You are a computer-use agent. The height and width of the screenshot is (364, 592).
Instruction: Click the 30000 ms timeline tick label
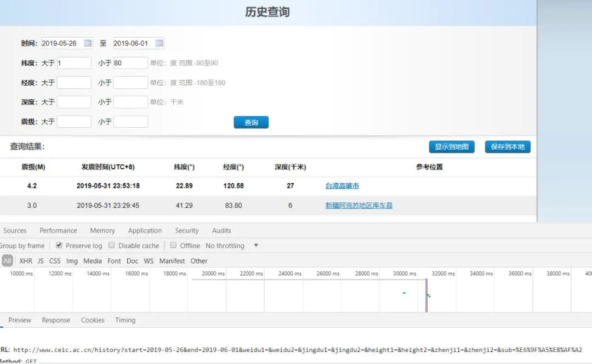(x=405, y=274)
